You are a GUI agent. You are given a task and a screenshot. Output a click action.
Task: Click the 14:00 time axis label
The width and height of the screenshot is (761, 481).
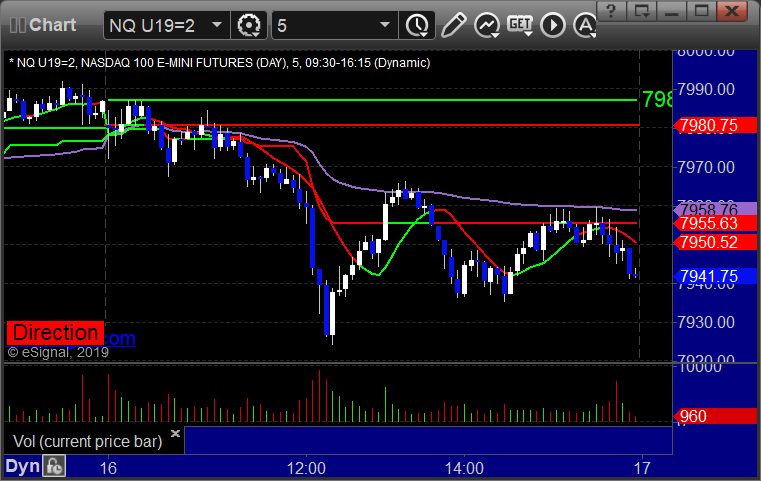pos(464,468)
